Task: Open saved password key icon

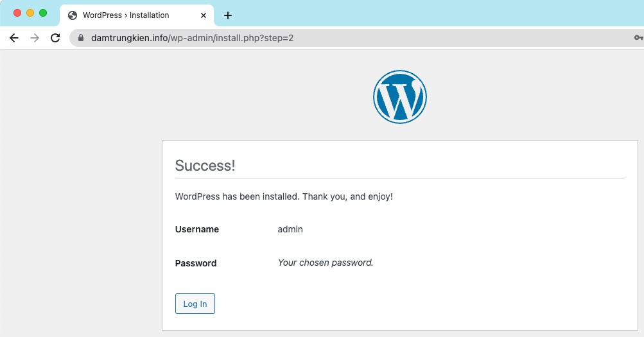Action: [x=638, y=38]
